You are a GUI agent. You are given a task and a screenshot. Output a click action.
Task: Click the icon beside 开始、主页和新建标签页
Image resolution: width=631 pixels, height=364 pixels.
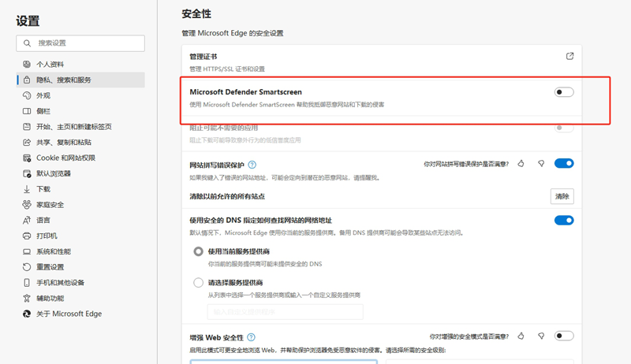[27, 127]
